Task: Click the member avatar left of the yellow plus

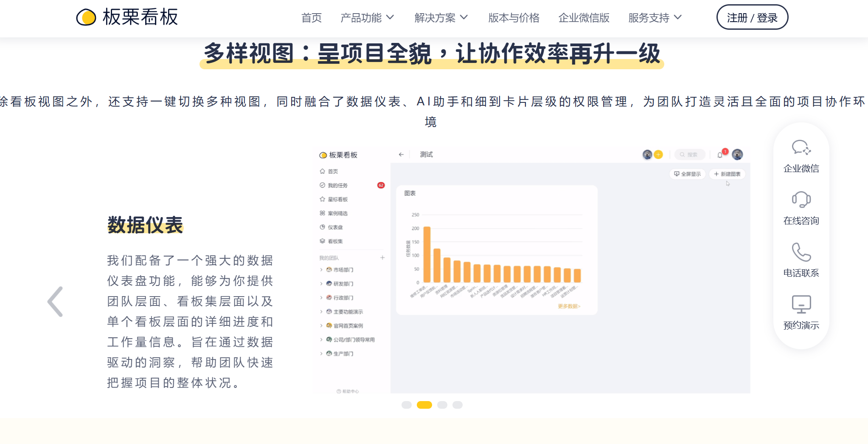Action: click(647, 155)
